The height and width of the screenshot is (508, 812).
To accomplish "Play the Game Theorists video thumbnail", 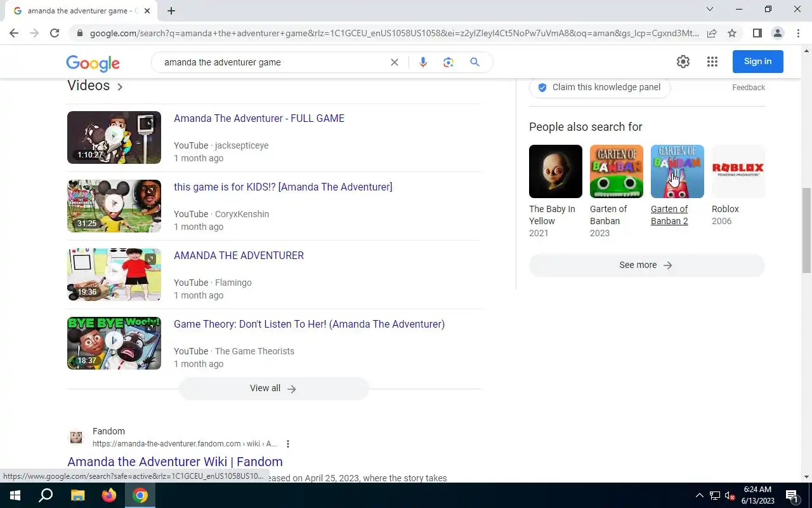I will click(114, 343).
